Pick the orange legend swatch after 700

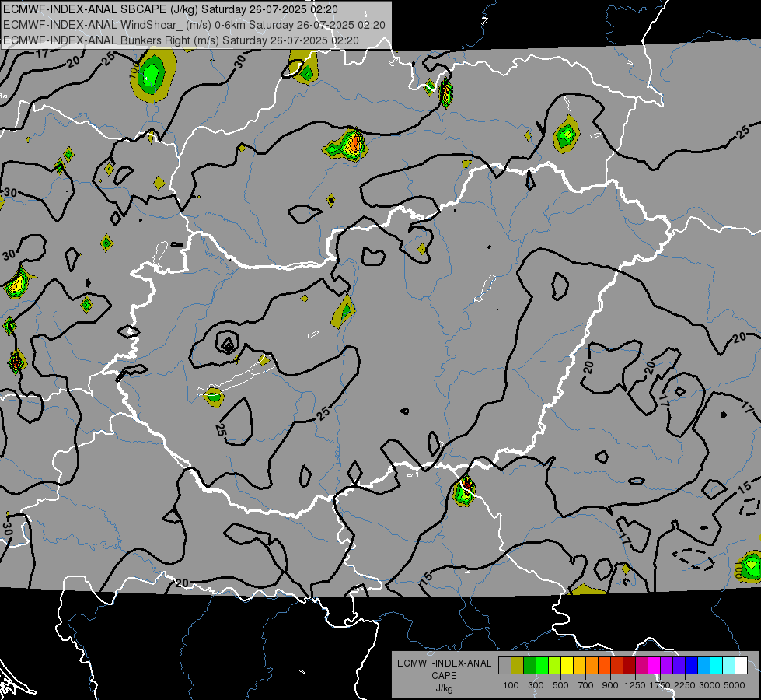pyautogui.click(x=592, y=666)
